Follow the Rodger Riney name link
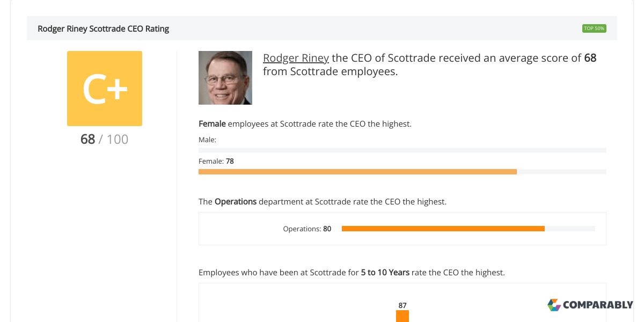Image resolution: width=644 pixels, height=322 pixels. pyautogui.click(x=296, y=58)
